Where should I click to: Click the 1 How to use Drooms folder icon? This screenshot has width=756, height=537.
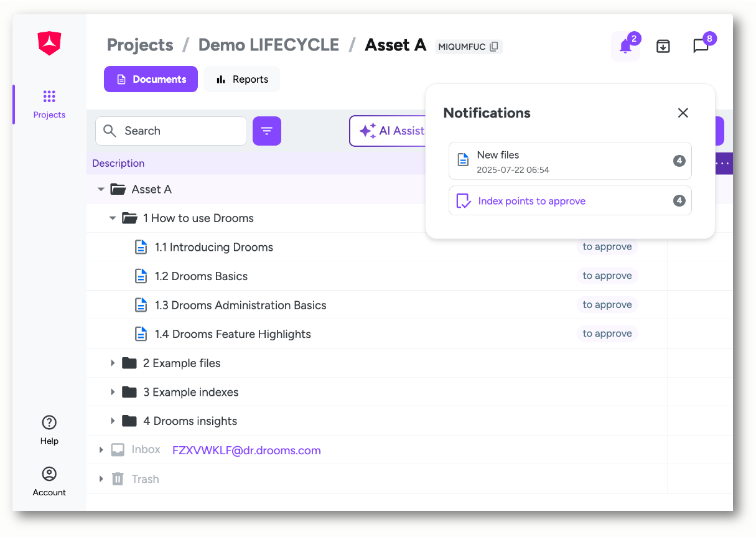129,218
